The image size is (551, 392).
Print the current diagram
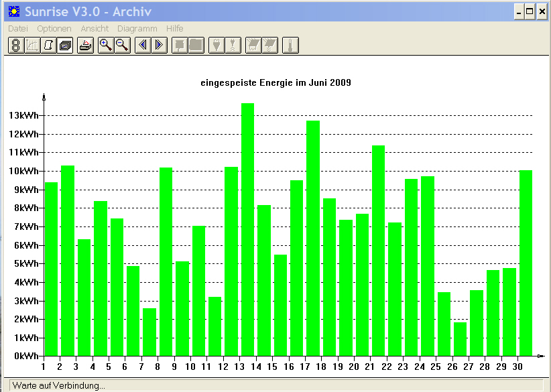86,46
